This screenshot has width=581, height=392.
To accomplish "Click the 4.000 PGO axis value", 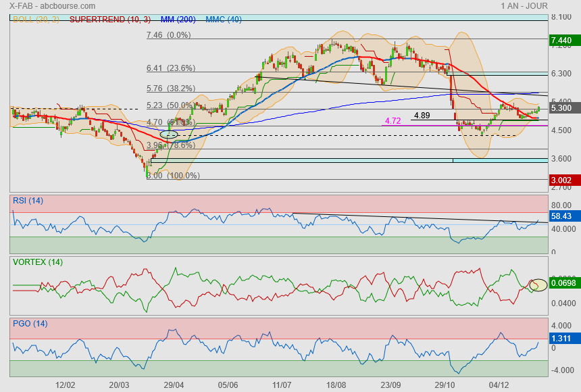I will click(x=561, y=326).
